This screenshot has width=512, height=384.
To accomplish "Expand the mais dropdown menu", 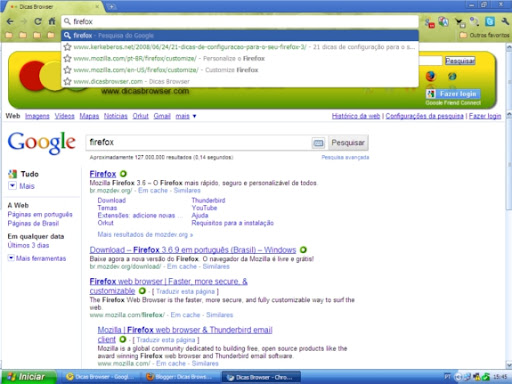I will point(186,116).
